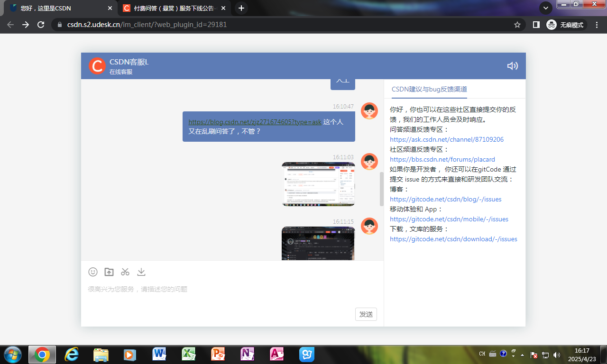
Task: Click the address bar URL
Action: pos(147,25)
